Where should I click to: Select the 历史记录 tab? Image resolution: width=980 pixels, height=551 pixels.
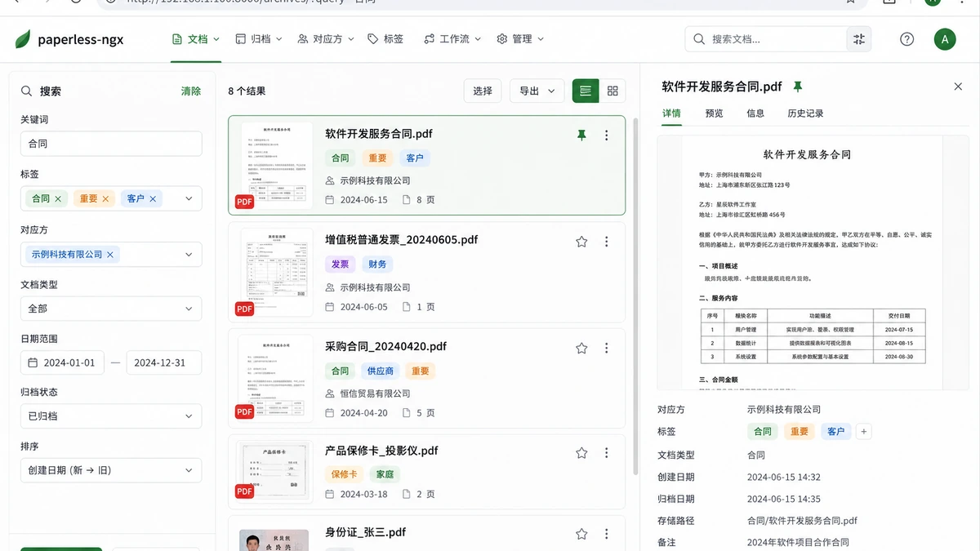(805, 113)
